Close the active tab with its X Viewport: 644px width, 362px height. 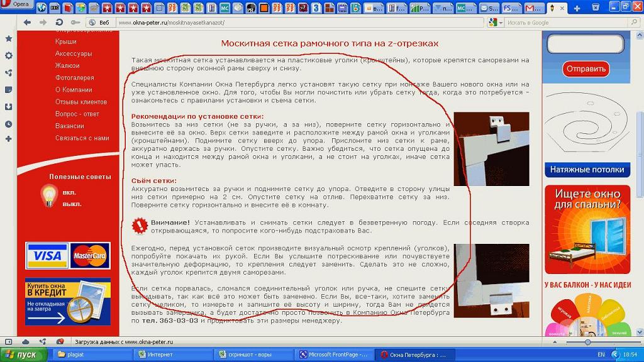click(x=562, y=8)
